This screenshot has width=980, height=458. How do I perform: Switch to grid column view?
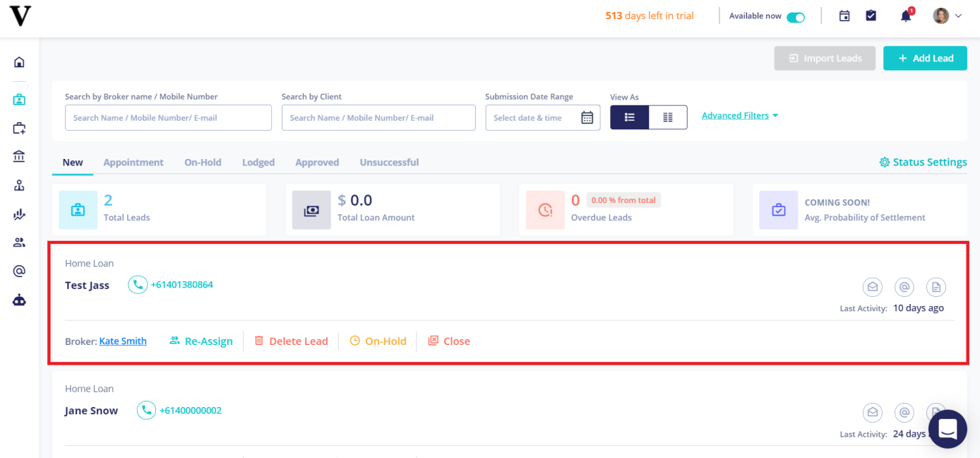668,117
